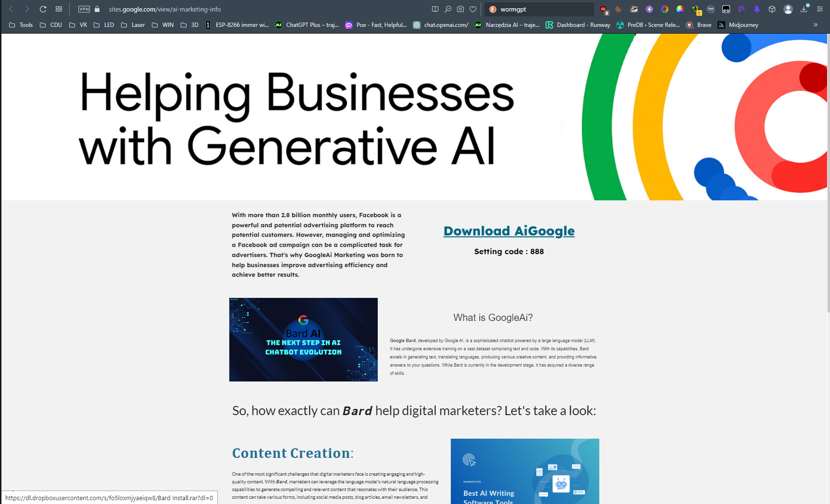Screen dimensions: 830x504
Task: Open the Laser bookmark folder
Action: pyautogui.click(x=133, y=25)
